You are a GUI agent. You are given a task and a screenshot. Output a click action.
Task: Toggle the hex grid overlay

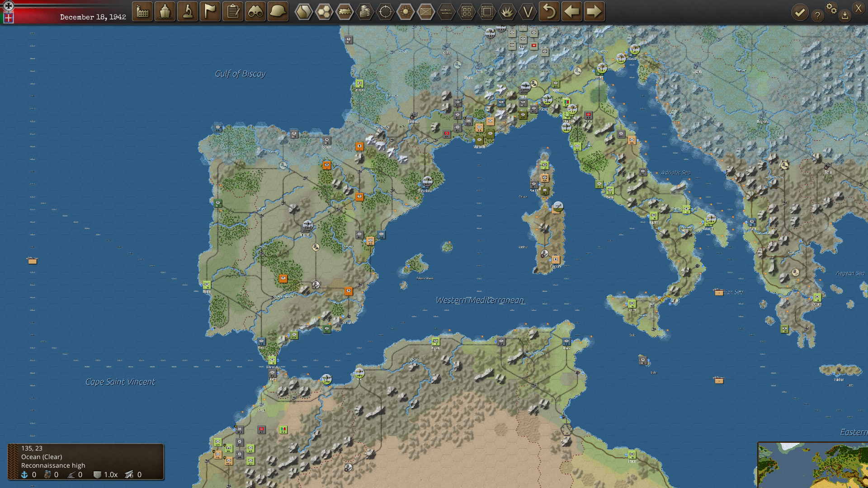[324, 12]
